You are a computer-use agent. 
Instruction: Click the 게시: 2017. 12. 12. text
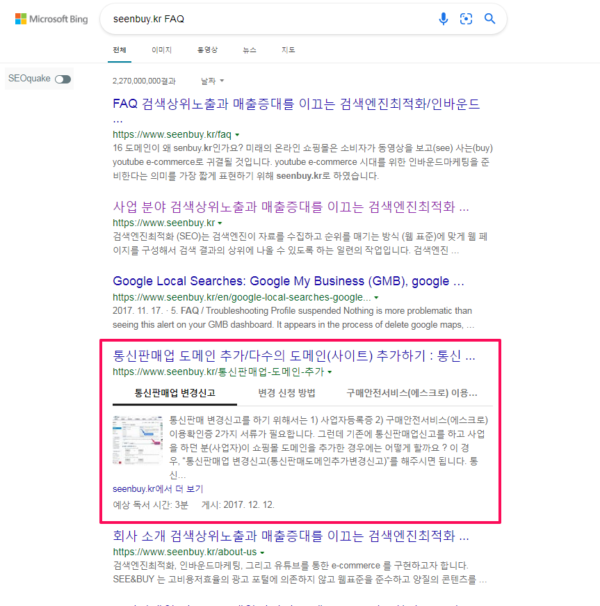pyautogui.click(x=238, y=505)
